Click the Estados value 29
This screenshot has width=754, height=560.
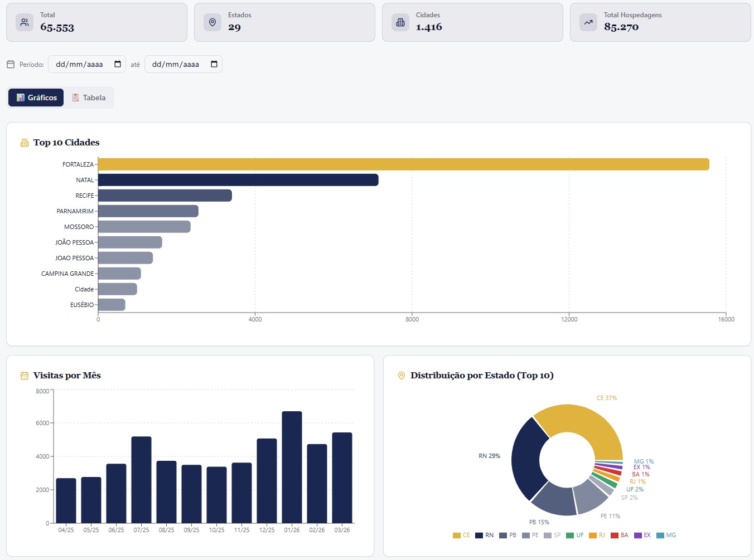(x=234, y=27)
